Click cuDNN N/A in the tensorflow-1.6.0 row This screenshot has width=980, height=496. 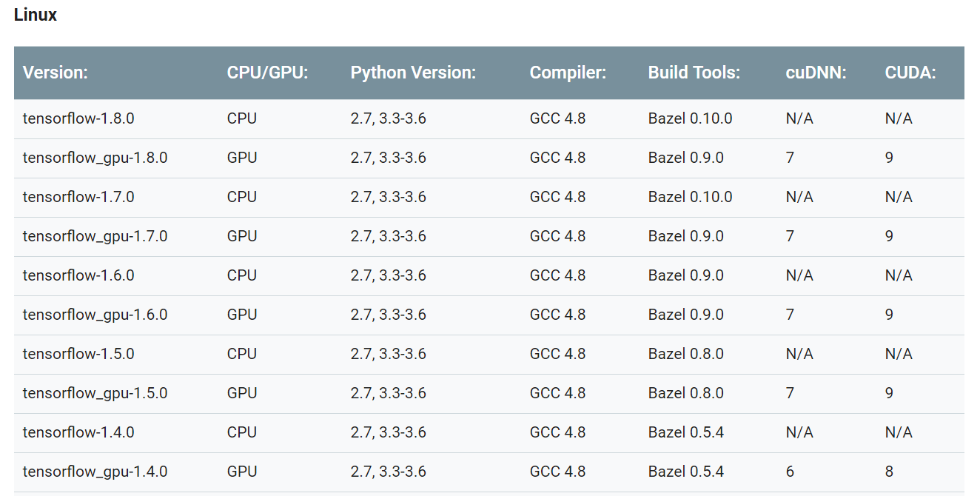click(799, 275)
